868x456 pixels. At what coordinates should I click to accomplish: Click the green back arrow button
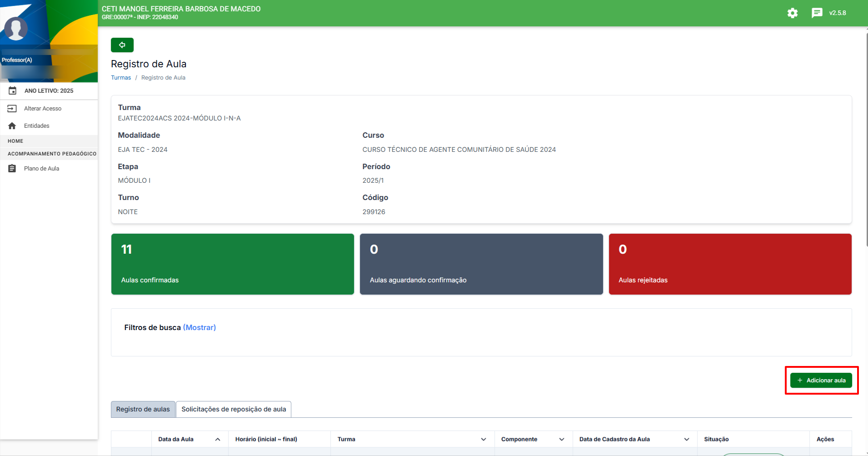point(122,45)
